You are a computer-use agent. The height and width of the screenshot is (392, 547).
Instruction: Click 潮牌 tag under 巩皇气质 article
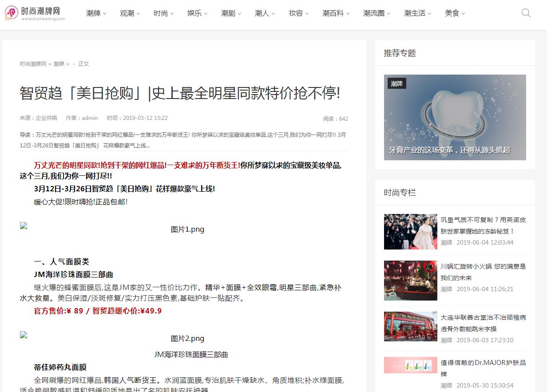pyautogui.click(x=446, y=242)
